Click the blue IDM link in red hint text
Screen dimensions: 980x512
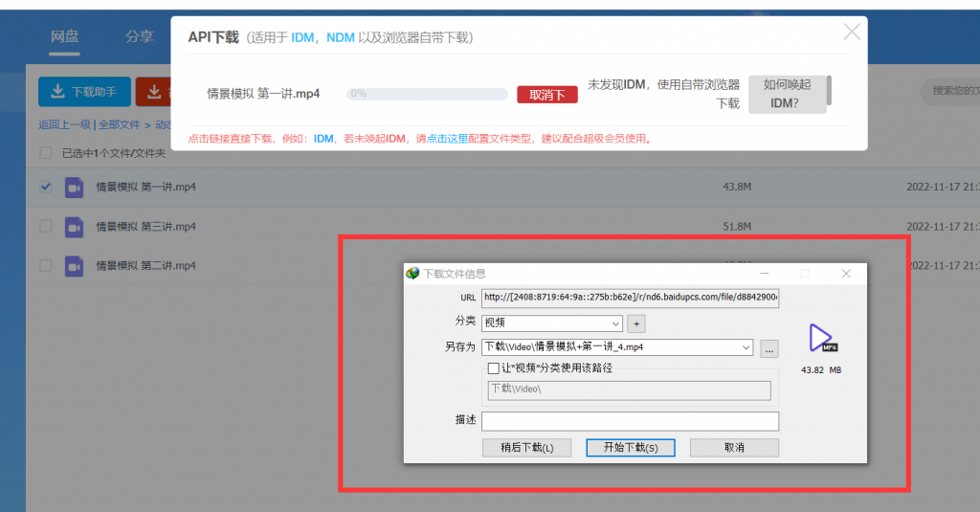point(323,139)
